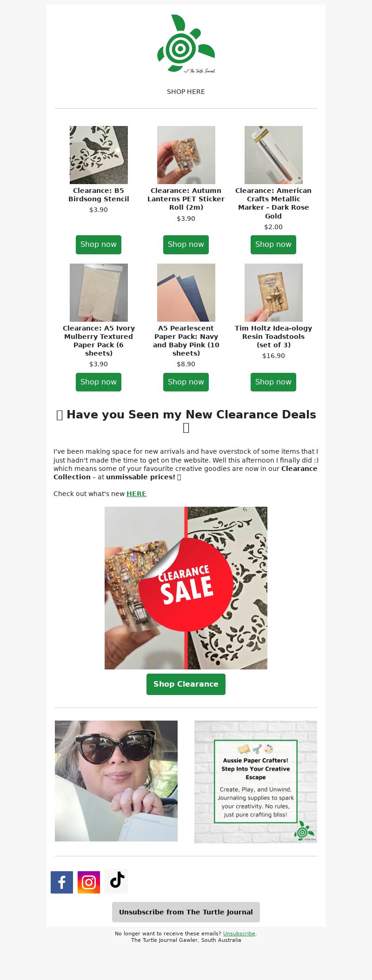Viewport: 372px width, 980px height.
Task: Open the Facebook icon link
Action: (x=62, y=882)
